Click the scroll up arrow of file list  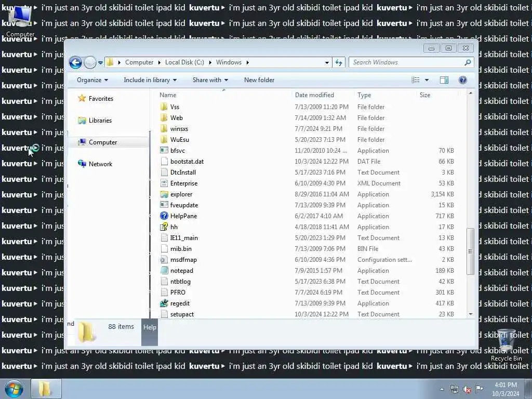coord(470,94)
